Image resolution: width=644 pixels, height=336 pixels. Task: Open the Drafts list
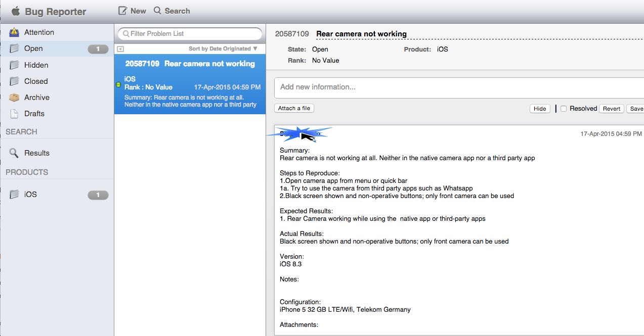point(57,114)
